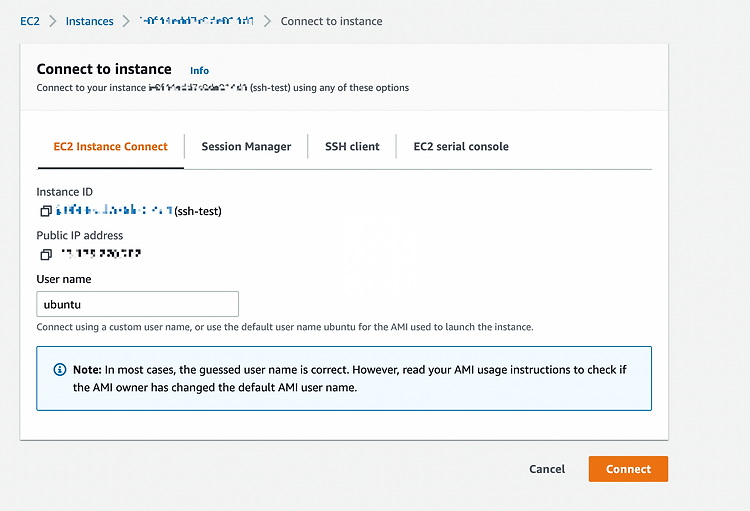This screenshot has height=511, width=750.
Task: Copy the Public IP address using its icon
Action: [46, 255]
